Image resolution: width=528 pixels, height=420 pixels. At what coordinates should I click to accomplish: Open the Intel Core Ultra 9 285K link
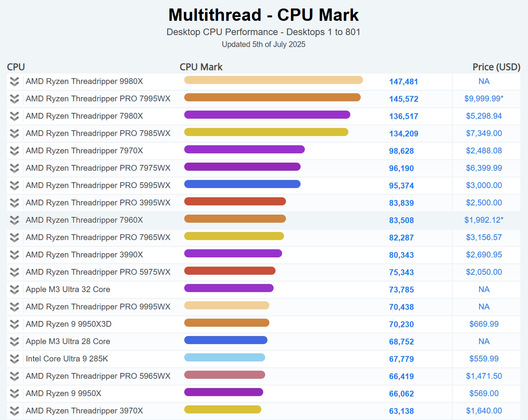(67, 359)
